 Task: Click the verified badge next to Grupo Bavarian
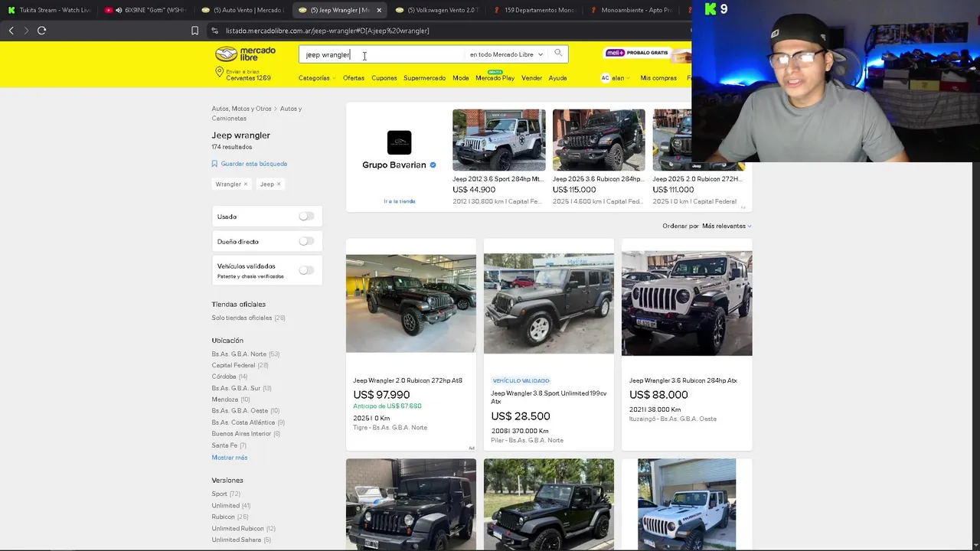click(x=433, y=165)
